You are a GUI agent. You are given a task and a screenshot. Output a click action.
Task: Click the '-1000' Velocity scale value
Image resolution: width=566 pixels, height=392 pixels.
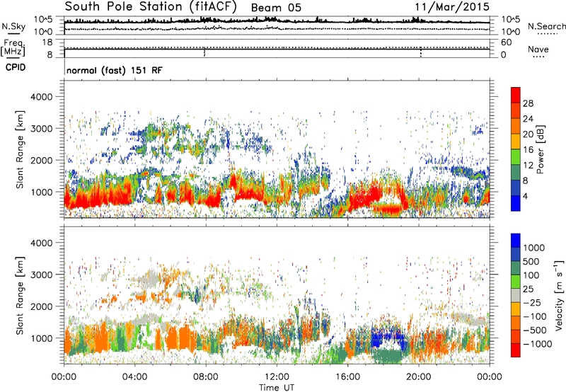[538, 344]
